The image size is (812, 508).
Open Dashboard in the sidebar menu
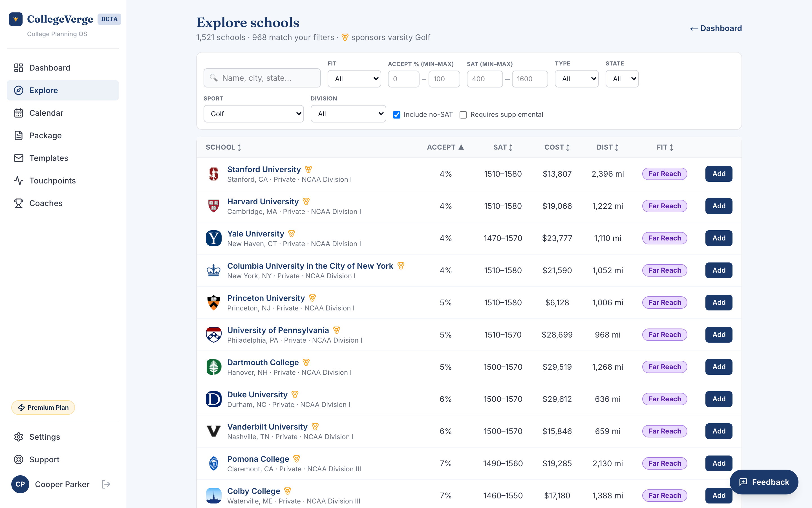tap(63, 67)
